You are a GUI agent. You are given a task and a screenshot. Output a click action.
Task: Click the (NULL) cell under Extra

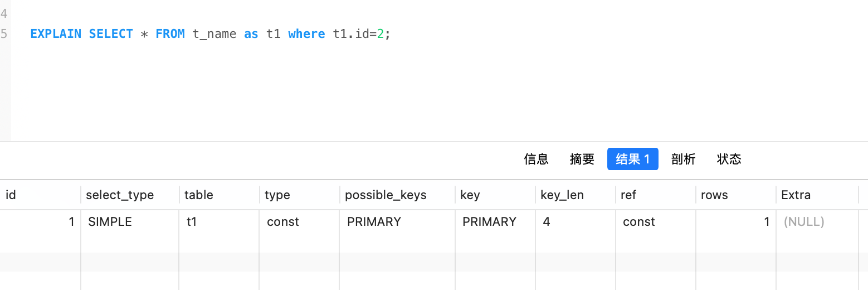click(803, 222)
